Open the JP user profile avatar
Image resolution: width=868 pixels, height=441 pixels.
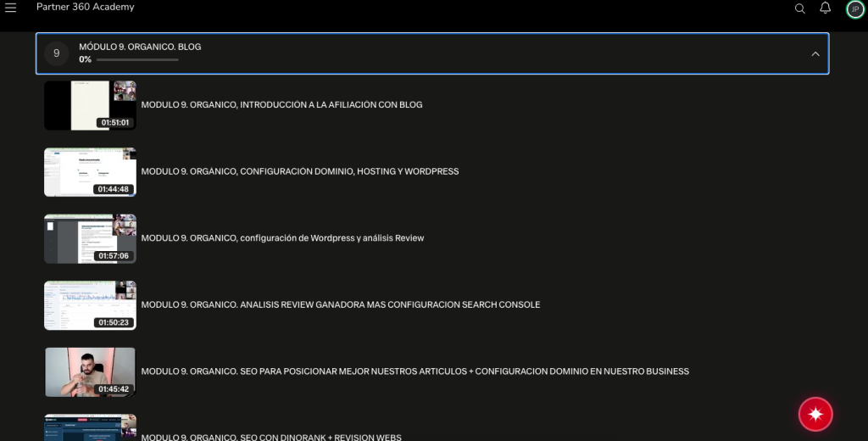tap(855, 8)
